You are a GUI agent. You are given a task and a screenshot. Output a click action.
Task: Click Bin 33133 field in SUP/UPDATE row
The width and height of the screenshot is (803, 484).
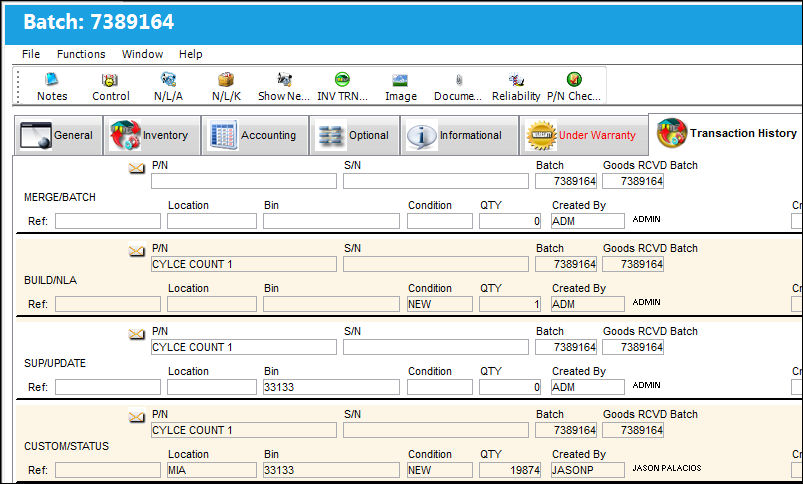click(331, 387)
